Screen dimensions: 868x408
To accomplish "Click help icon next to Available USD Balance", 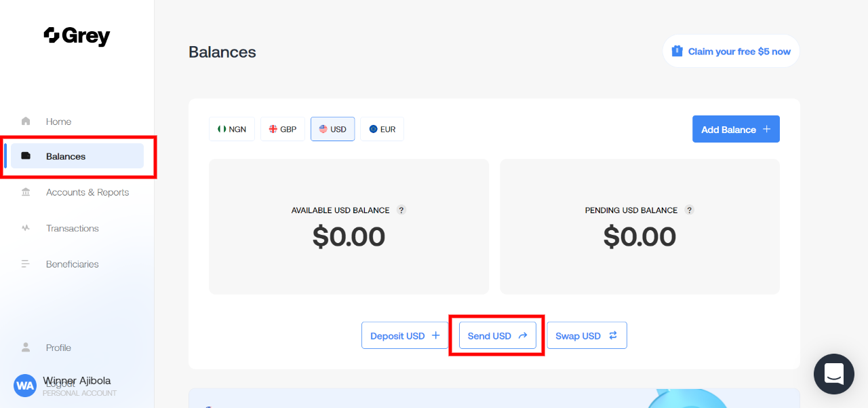I will click(x=401, y=210).
